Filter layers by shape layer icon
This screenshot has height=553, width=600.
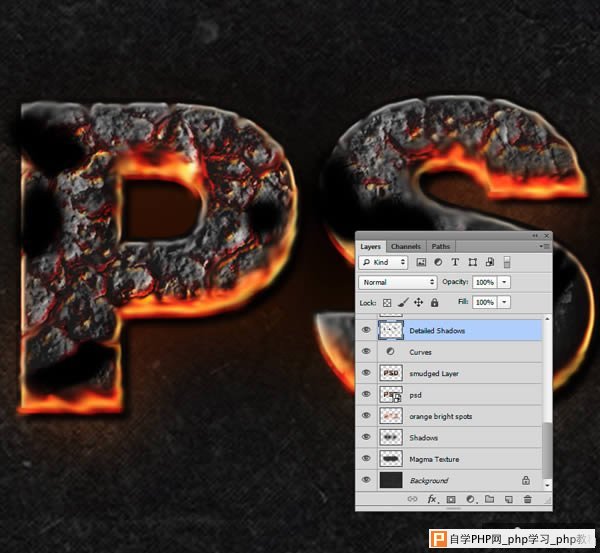pyautogui.click(x=473, y=262)
